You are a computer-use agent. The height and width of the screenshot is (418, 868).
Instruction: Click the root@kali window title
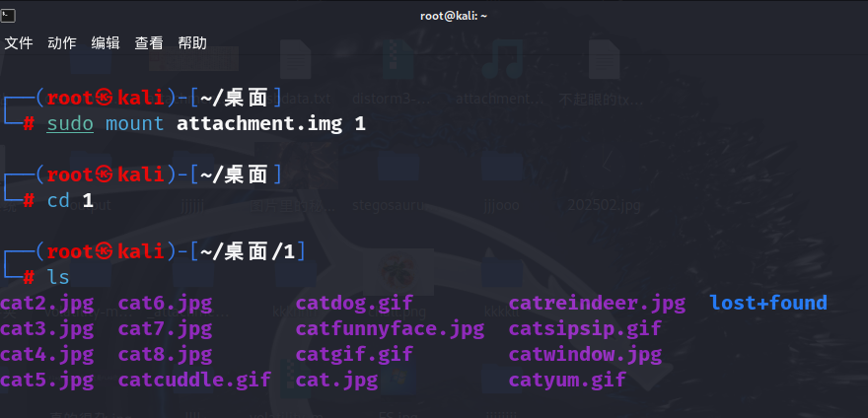[454, 16]
